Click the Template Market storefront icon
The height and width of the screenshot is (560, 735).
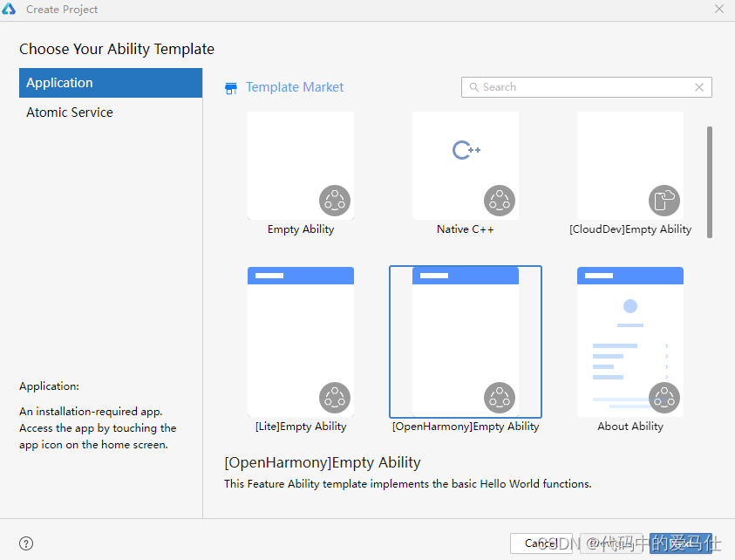pyautogui.click(x=231, y=87)
